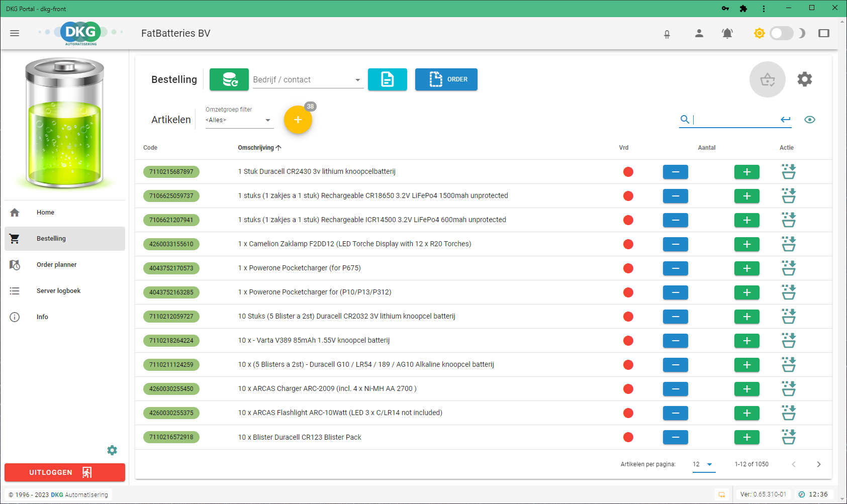Add Duracell CR123 Blister Pack to basket
The height and width of the screenshot is (504, 847).
[789, 437]
